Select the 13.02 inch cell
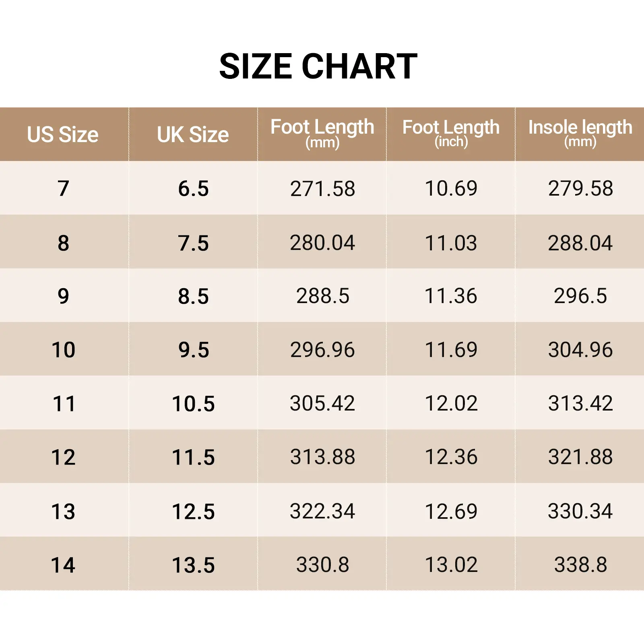Viewport: 644px width, 644px height. point(451,564)
